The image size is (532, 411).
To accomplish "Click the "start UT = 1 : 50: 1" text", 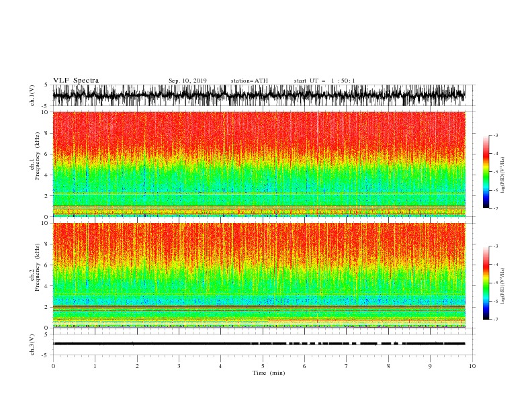I will point(324,81).
